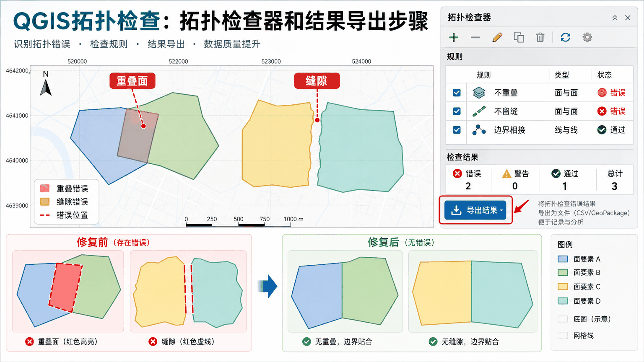
Task: Click pass status icon of 边界相接 rule
Action: click(x=602, y=130)
